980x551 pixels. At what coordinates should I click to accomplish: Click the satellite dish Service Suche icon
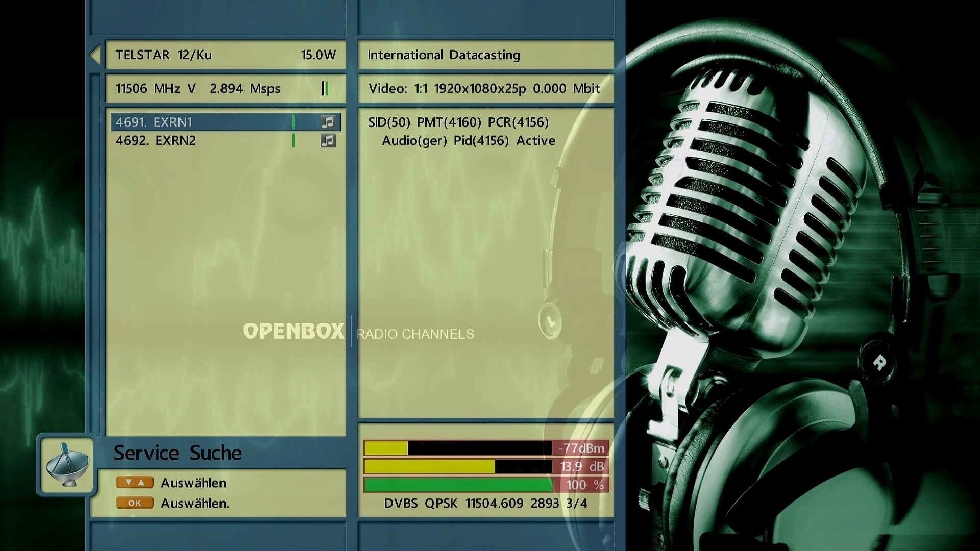pos(67,464)
